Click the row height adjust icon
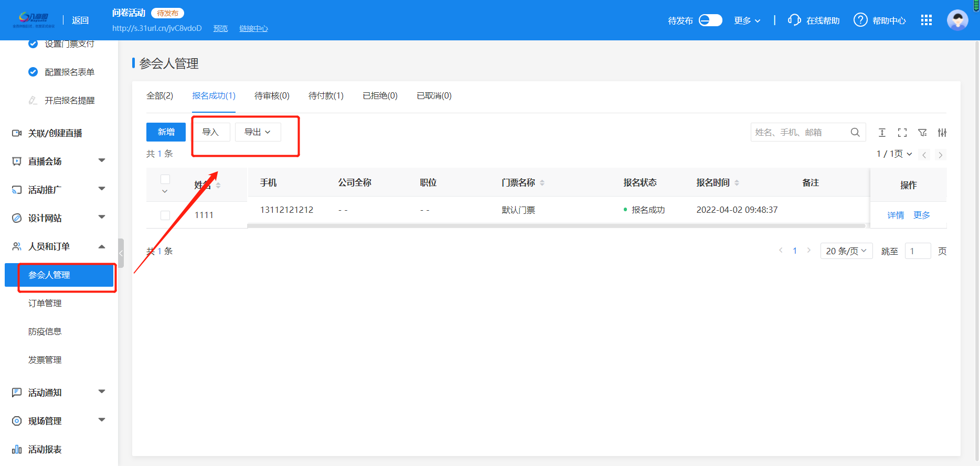The width and height of the screenshot is (980, 466). click(x=882, y=133)
